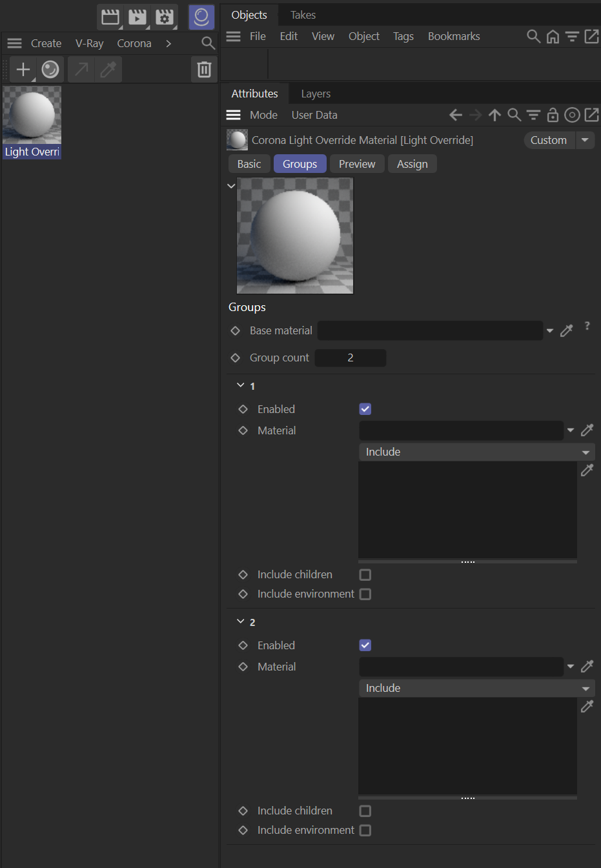Image resolution: width=601 pixels, height=868 pixels.
Task: Open the Assign attributes tab
Action: coord(413,164)
